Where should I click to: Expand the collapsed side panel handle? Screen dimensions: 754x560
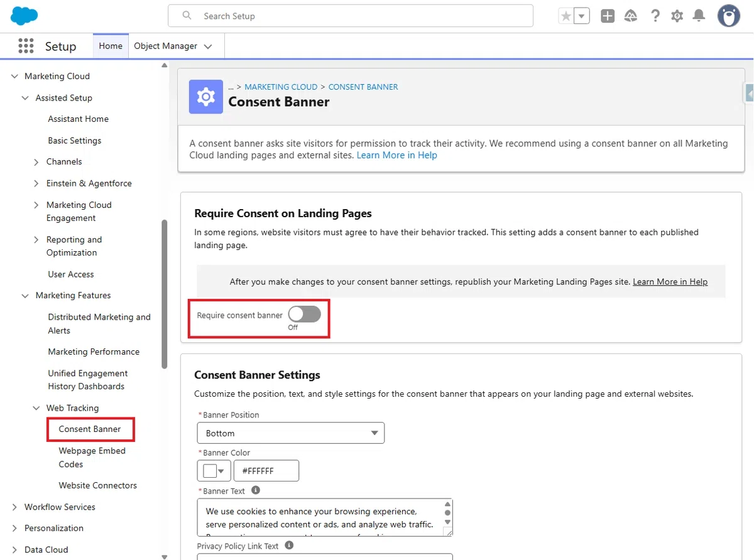click(749, 92)
